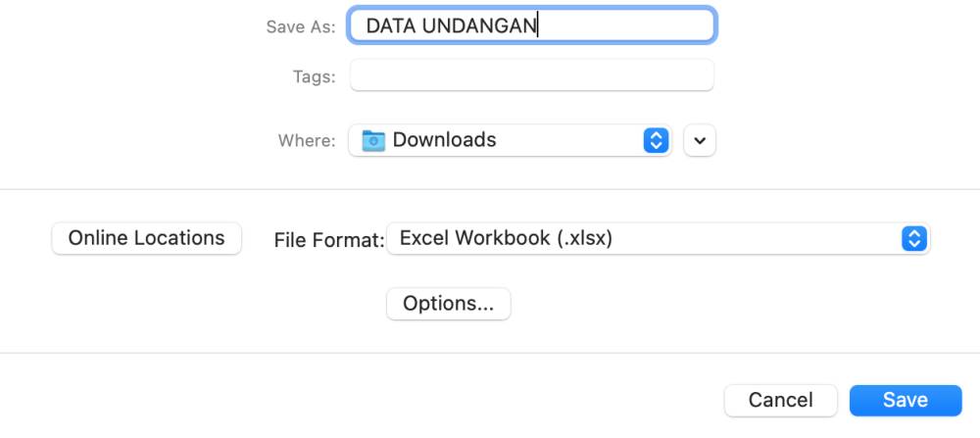Click the Save As: label
This screenshot has height=438, width=980.
pos(301,26)
